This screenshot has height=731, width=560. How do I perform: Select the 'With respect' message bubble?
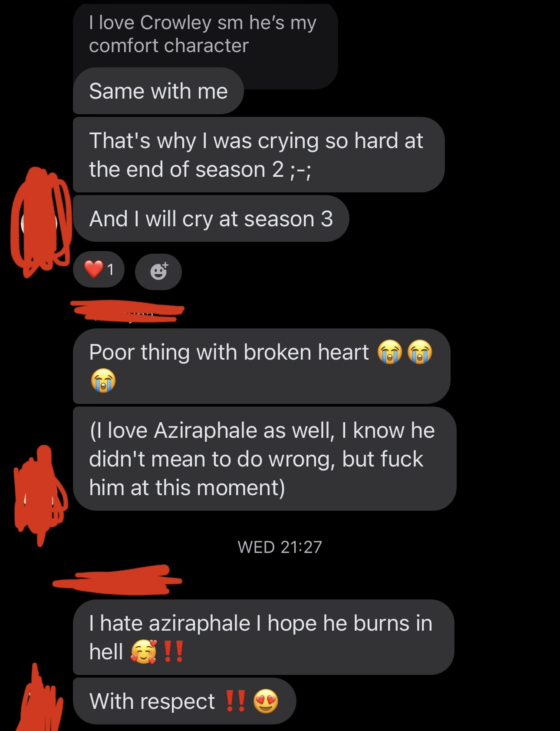tap(184, 701)
